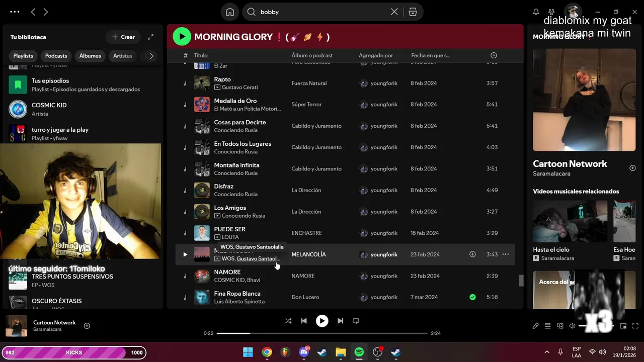Screen dimensions: 644x362
Task: Navigate back with the left arrow
Action: click(33, 12)
